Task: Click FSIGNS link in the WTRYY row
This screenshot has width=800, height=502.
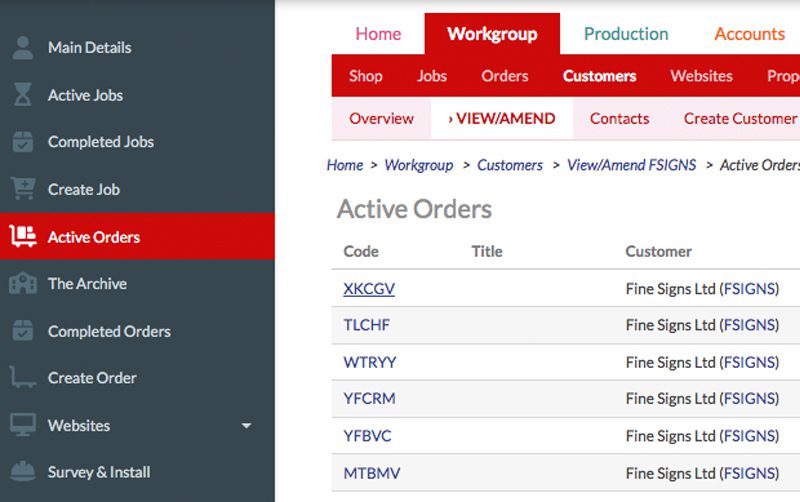Action: click(749, 362)
